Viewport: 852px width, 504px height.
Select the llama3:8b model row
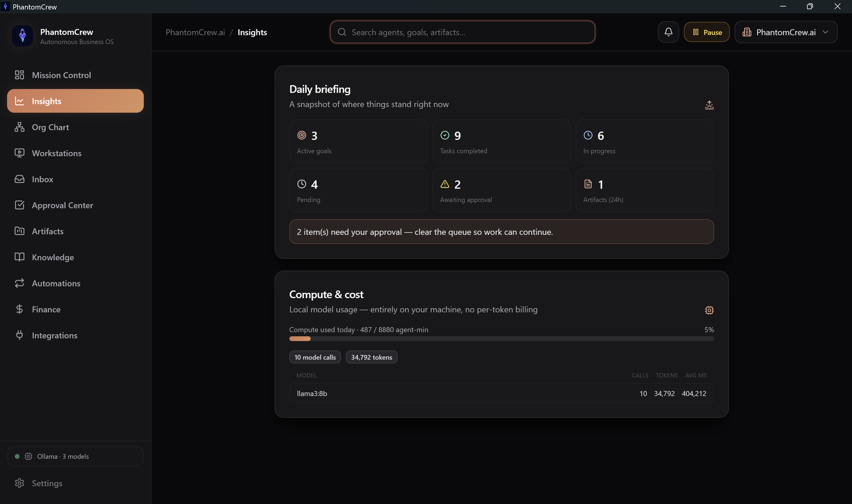point(501,393)
